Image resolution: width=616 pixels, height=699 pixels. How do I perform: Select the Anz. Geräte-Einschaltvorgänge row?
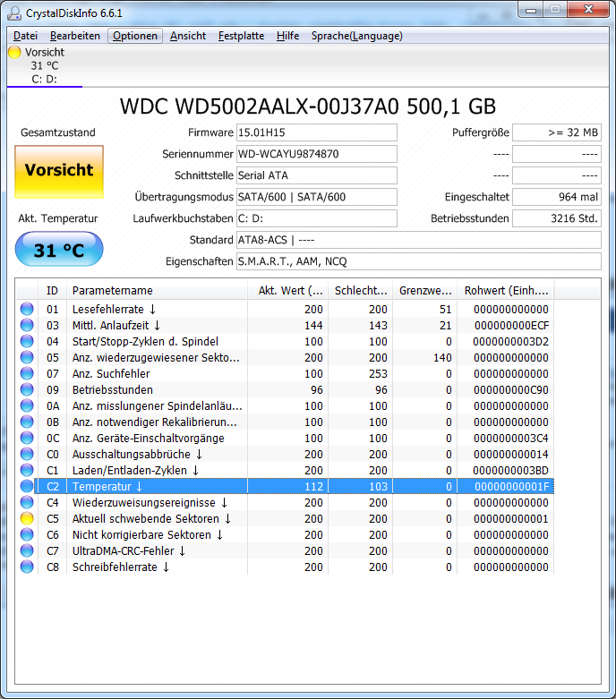[285, 438]
